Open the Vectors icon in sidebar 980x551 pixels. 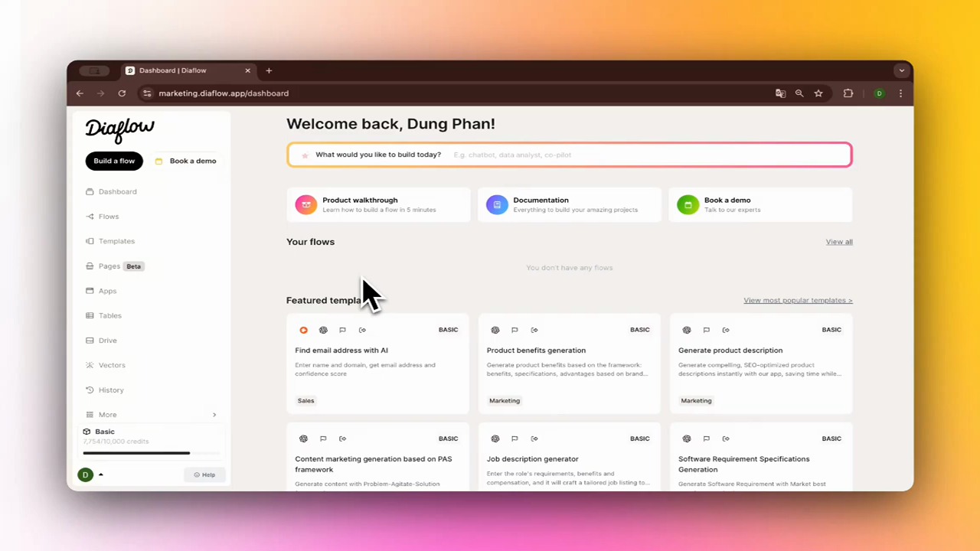click(x=90, y=365)
